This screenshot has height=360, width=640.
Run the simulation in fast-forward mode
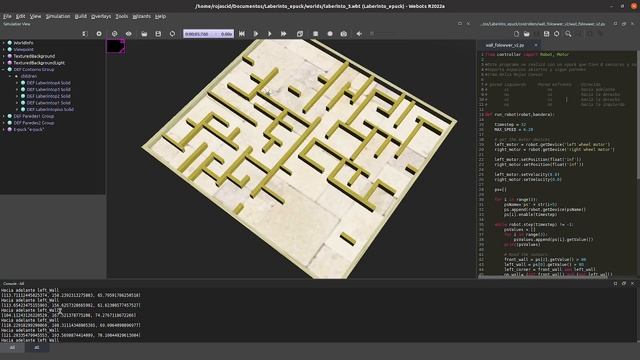[283, 34]
